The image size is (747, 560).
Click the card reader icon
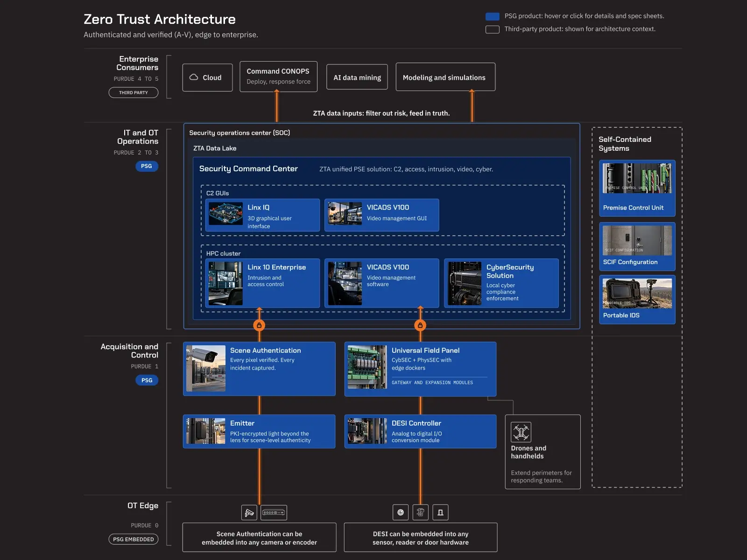click(x=421, y=512)
